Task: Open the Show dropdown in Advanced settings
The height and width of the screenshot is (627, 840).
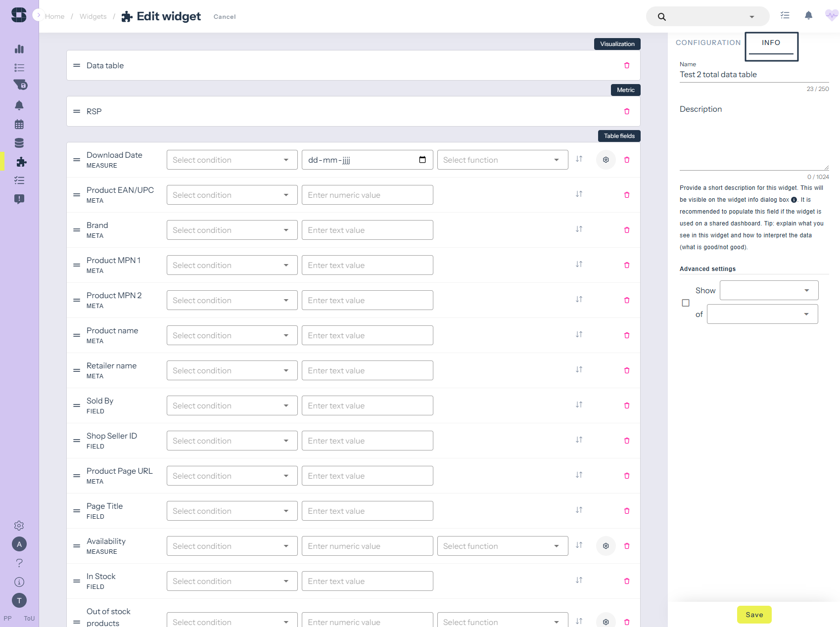Action: (x=769, y=290)
